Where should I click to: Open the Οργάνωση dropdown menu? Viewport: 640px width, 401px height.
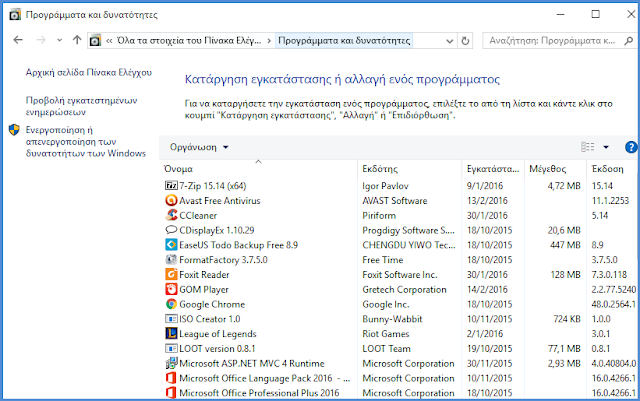click(x=199, y=147)
